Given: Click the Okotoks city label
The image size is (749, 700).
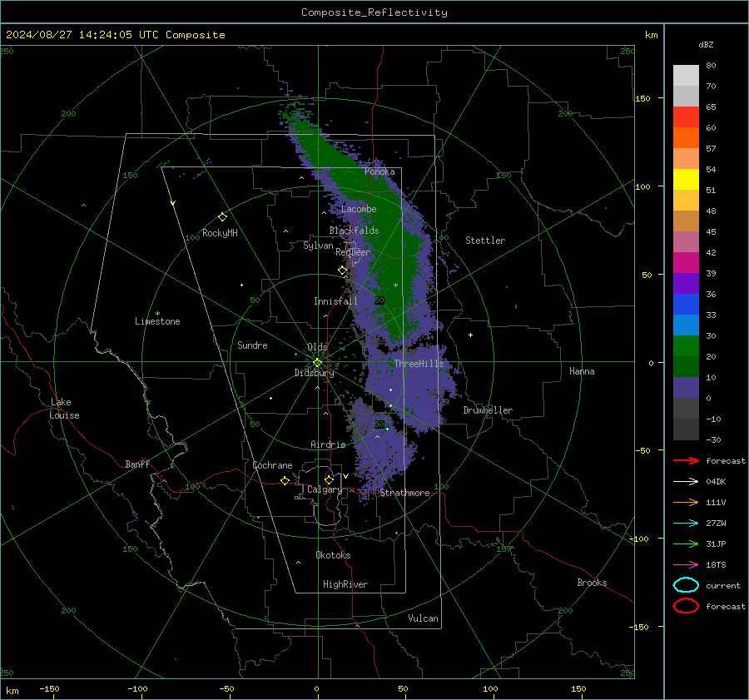Looking at the screenshot, I should [333, 554].
